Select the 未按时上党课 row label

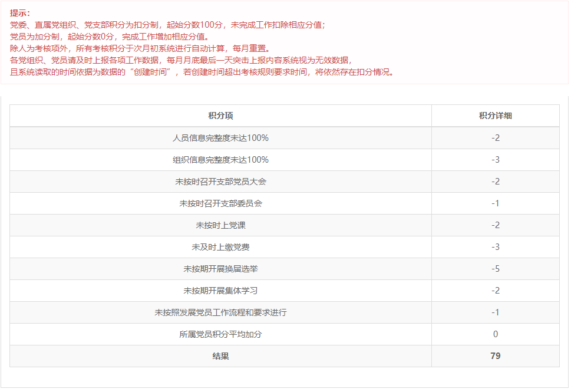tap(220, 225)
